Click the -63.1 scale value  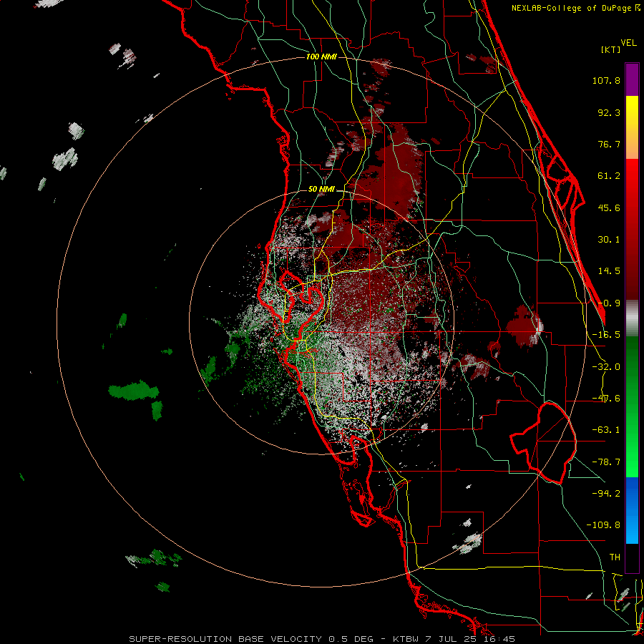(x=606, y=430)
